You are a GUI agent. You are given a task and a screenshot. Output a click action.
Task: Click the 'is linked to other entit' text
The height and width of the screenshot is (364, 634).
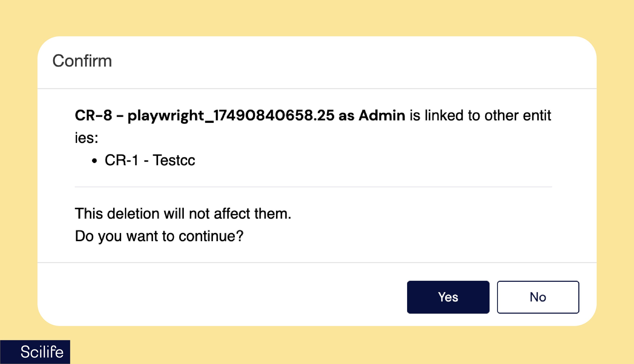pyautogui.click(x=480, y=116)
